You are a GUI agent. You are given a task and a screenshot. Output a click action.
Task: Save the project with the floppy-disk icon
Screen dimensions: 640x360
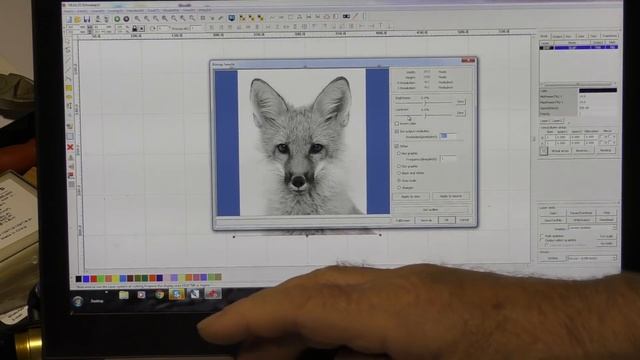(87, 19)
